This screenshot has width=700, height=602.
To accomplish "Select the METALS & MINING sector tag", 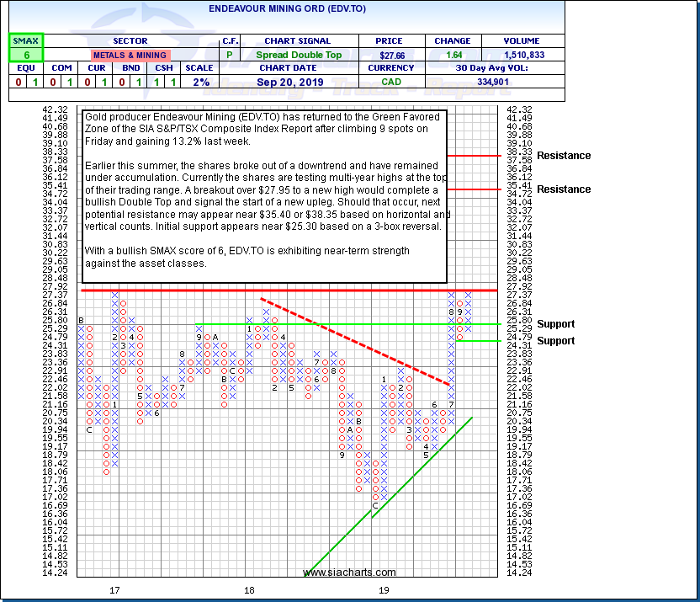I will point(130,54).
